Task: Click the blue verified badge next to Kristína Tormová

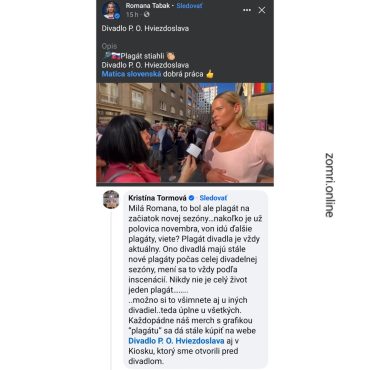Action: [192, 198]
